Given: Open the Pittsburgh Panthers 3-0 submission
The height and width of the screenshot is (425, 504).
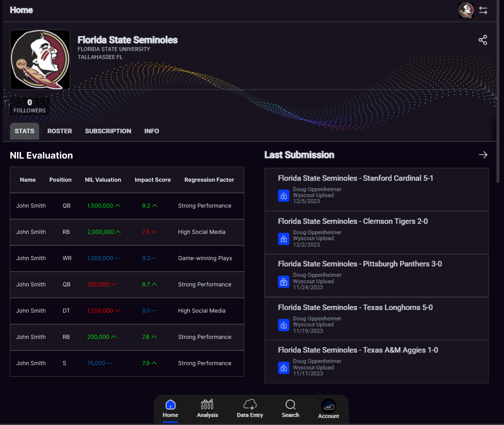Looking at the screenshot, I should (359, 264).
